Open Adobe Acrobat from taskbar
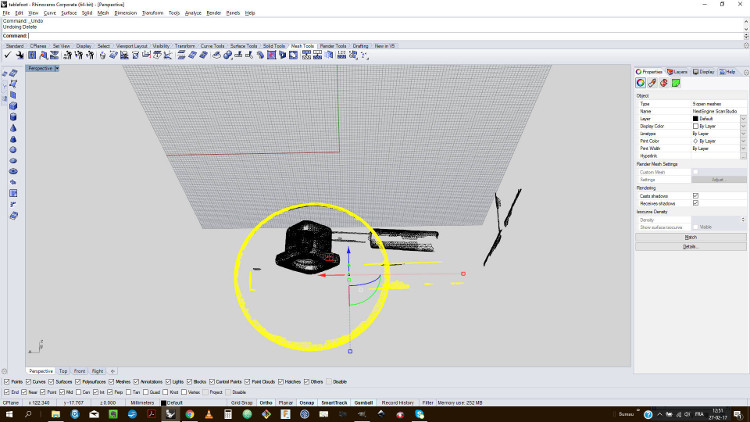This screenshot has height=422, width=750. tap(152, 414)
